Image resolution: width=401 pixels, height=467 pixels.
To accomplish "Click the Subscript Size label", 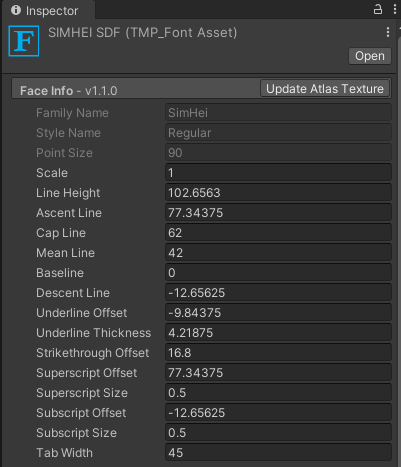I will tap(76, 433).
